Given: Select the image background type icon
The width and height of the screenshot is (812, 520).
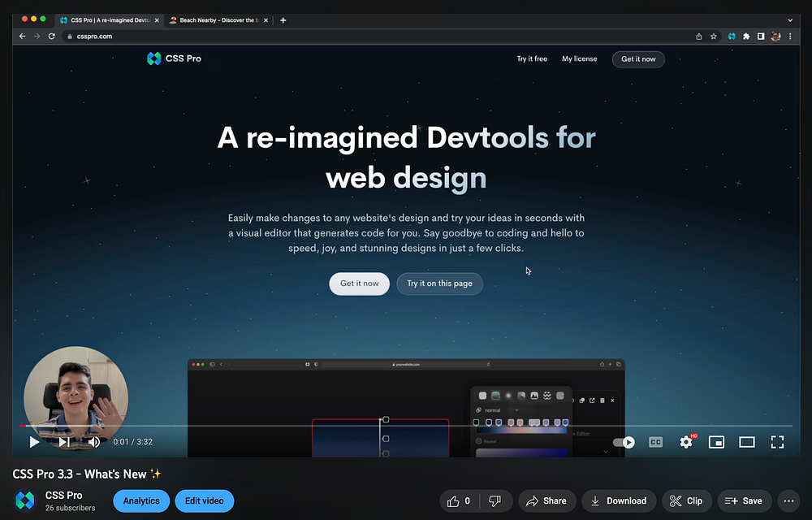Looking at the screenshot, I should click(x=534, y=396).
